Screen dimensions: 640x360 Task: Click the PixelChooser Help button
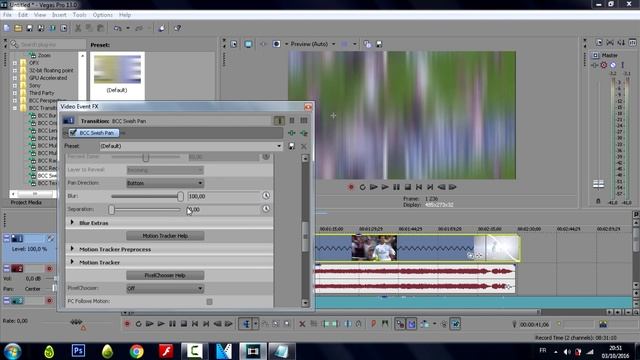(x=165, y=276)
